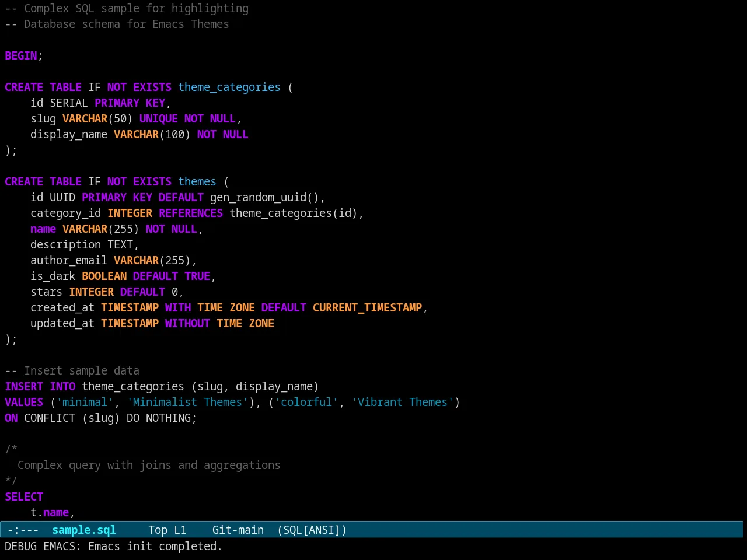Click the theme_categories table name in CREATE TABLE
Viewport: 747px width, 560px height.
229,87
